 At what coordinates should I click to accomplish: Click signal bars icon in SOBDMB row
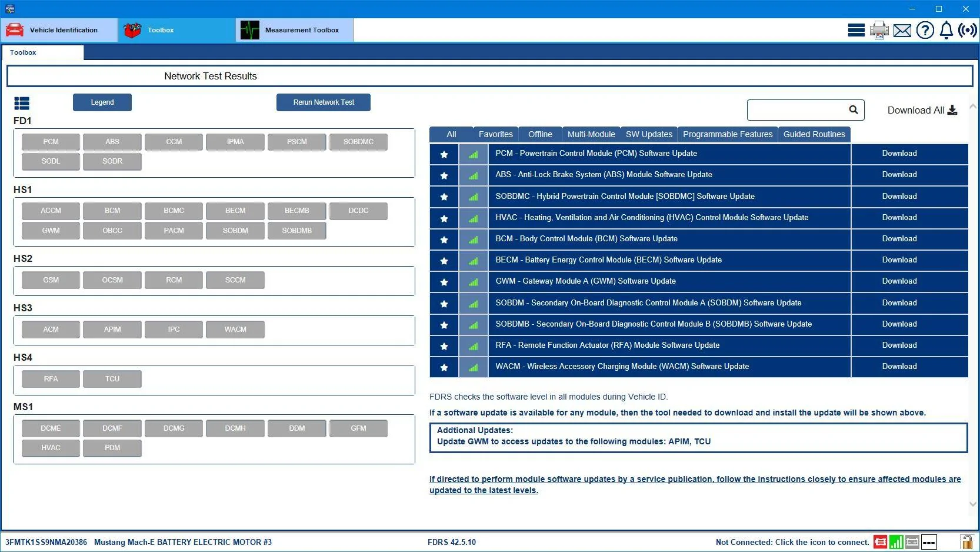(x=474, y=325)
